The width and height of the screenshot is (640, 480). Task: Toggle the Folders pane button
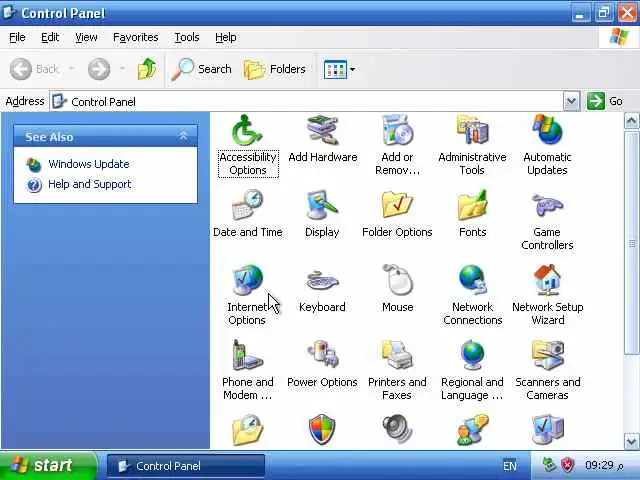(x=274, y=69)
